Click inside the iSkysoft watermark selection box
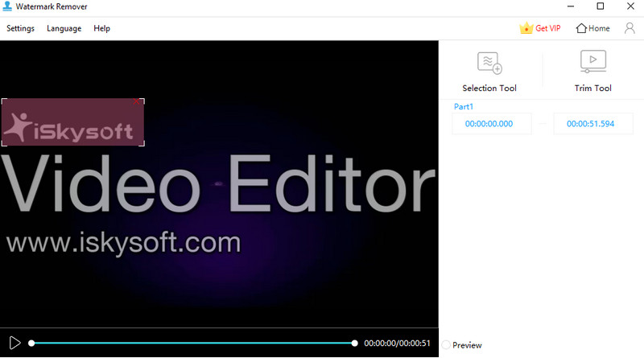 point(72,123)
